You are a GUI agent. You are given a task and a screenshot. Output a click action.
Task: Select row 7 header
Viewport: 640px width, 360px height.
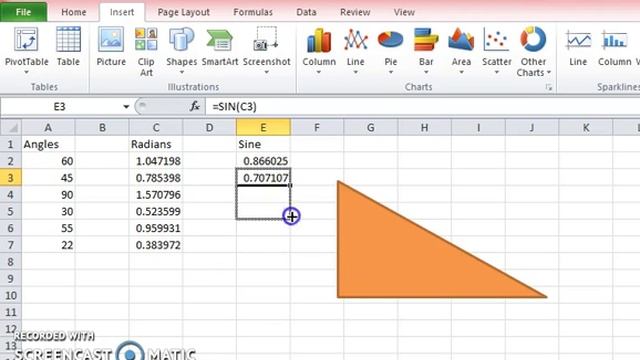pos(11,245)
